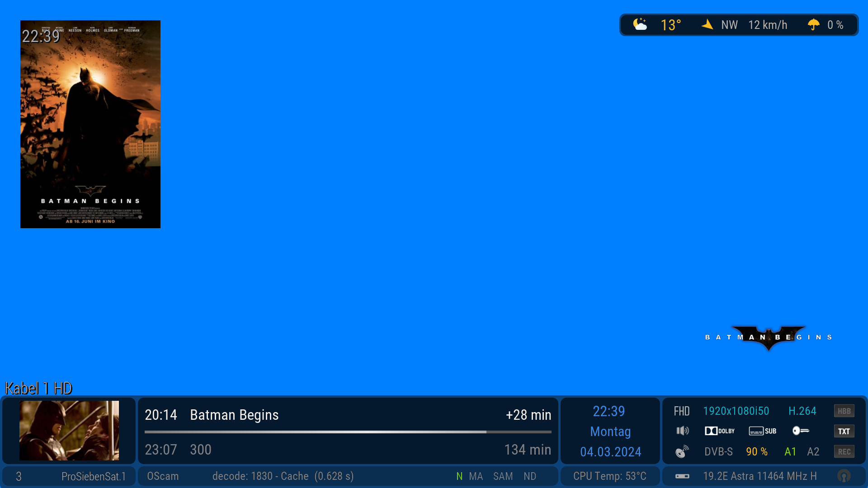868x488 pixels.
Task: Click the OpenVPN keyhole icon
Action: click(844, 476)
